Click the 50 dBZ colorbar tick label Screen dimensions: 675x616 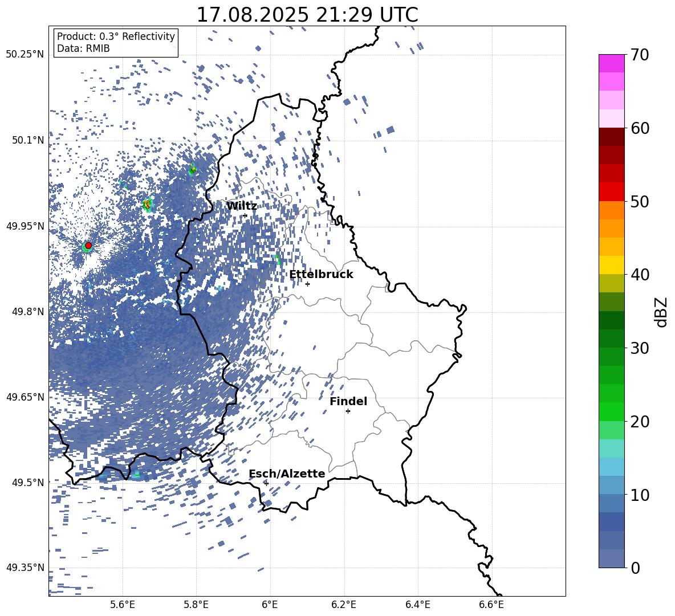tap(639, 202)
